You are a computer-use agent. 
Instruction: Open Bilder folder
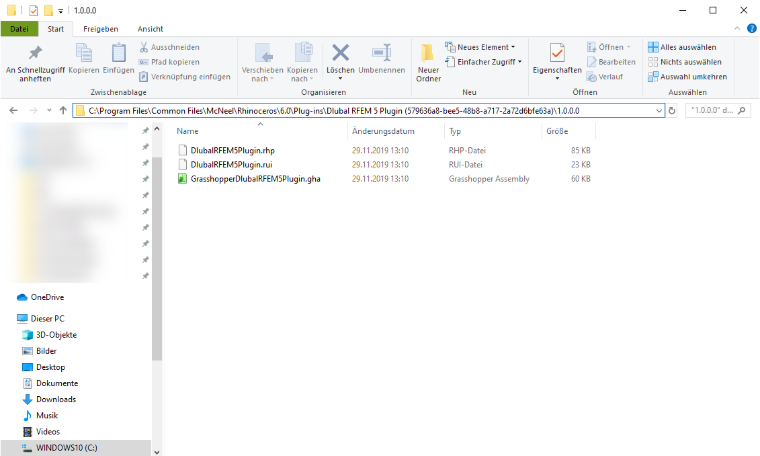[46, 351]
